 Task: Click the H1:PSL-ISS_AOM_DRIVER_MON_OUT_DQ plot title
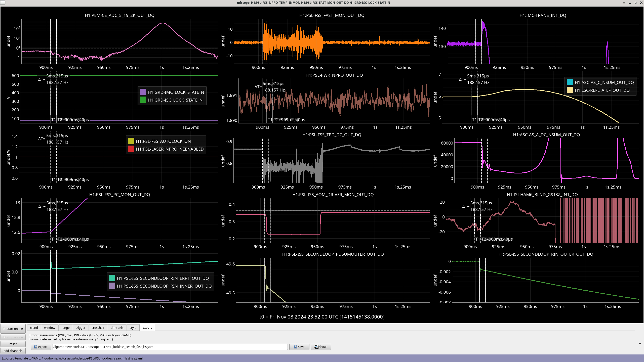tap(333, 195)
